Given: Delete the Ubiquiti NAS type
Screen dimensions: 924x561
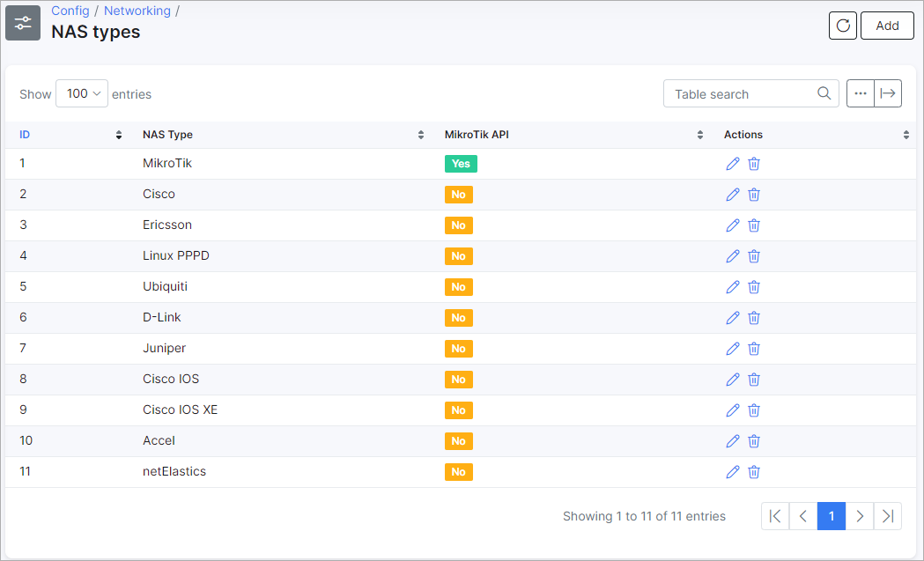Looking at the screenshot, I should click(754, 287).
